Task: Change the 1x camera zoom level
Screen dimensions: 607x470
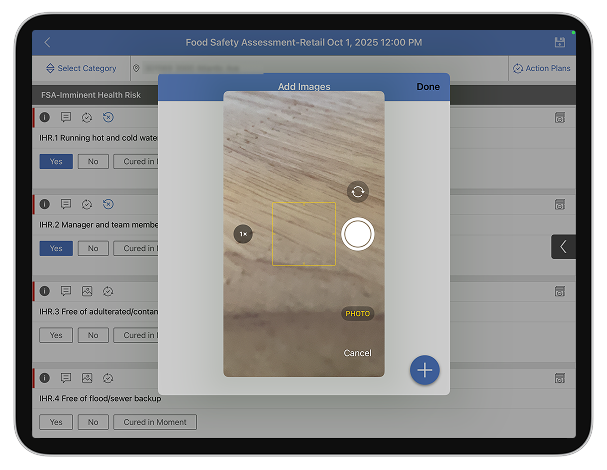Action: tap(243, 234)
